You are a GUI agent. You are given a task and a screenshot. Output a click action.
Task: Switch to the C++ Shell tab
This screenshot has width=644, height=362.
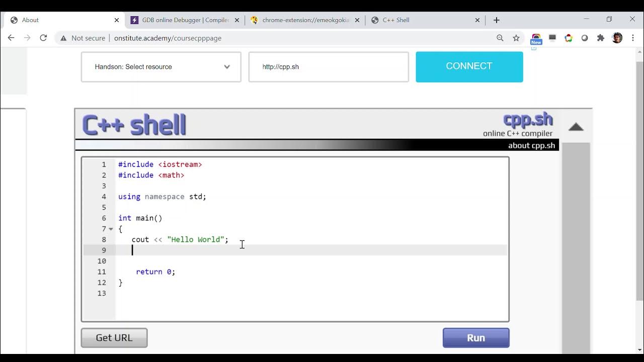tap(425, 20)
